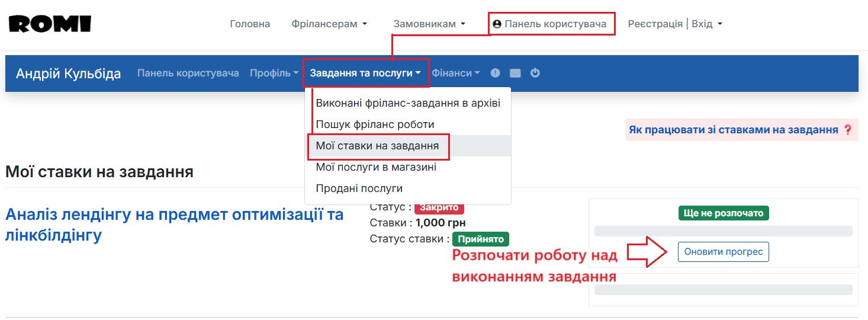Expand the Фінанси menu

456,73
